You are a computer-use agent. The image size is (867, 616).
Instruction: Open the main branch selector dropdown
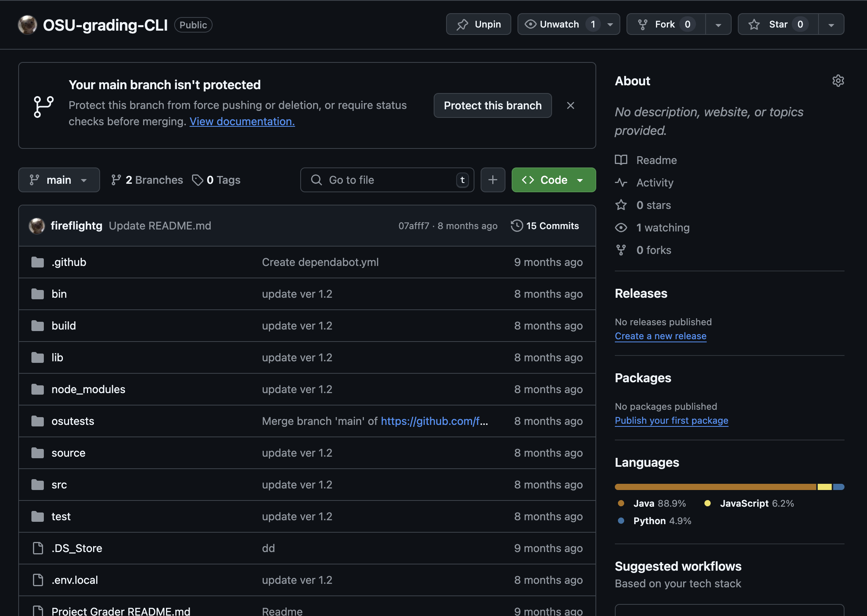(59, 180)
